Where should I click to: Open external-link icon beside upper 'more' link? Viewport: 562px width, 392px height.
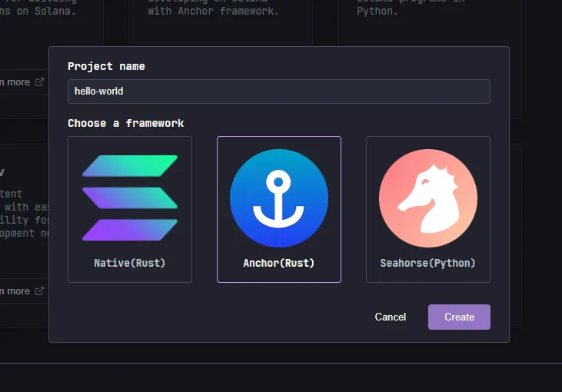click(x=39, y=82)
